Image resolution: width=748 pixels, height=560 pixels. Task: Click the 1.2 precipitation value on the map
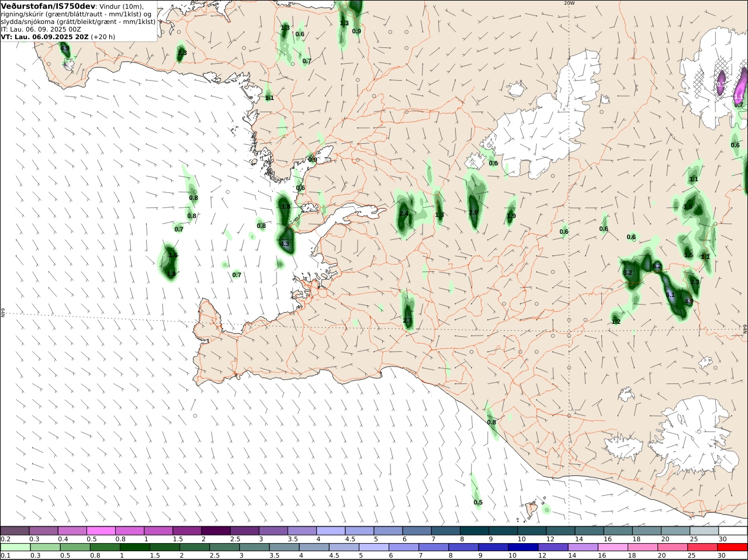coord(616,322)
